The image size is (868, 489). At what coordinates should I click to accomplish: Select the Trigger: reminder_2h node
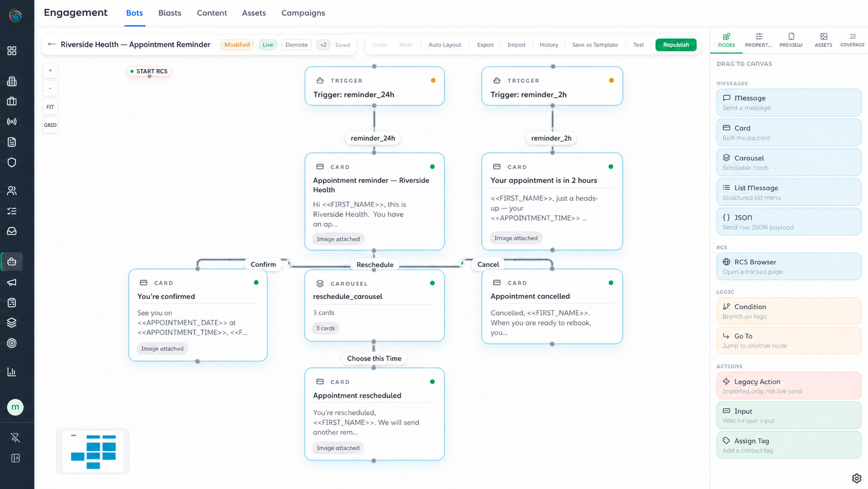coord(552,86)
